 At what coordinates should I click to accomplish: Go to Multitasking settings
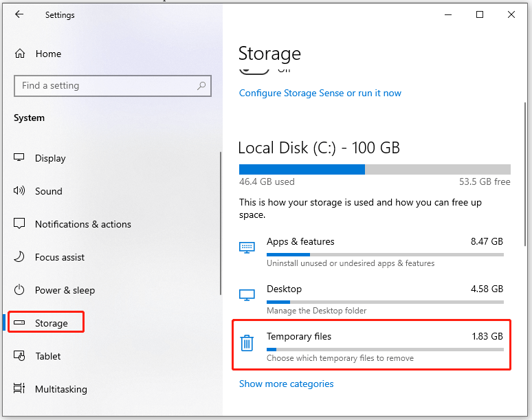[x=60, y=389]
